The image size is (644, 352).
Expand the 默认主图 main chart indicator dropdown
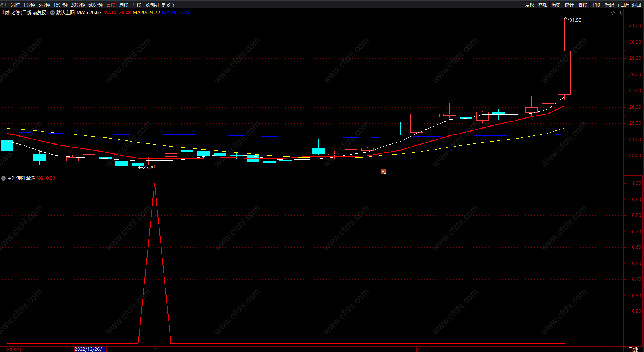tap(52, 13)
